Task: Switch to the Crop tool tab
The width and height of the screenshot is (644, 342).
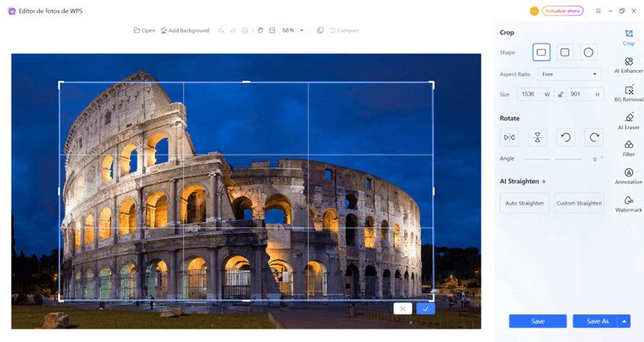Action: tap(629, 37)
